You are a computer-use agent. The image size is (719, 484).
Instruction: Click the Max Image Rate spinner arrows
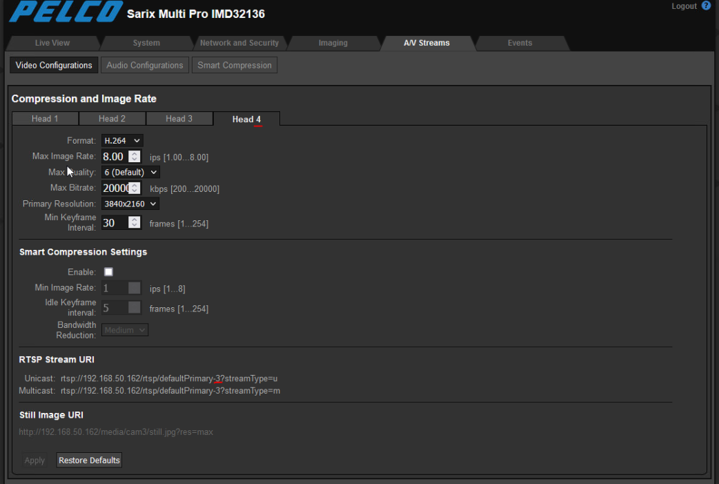[x=134, y=157]
